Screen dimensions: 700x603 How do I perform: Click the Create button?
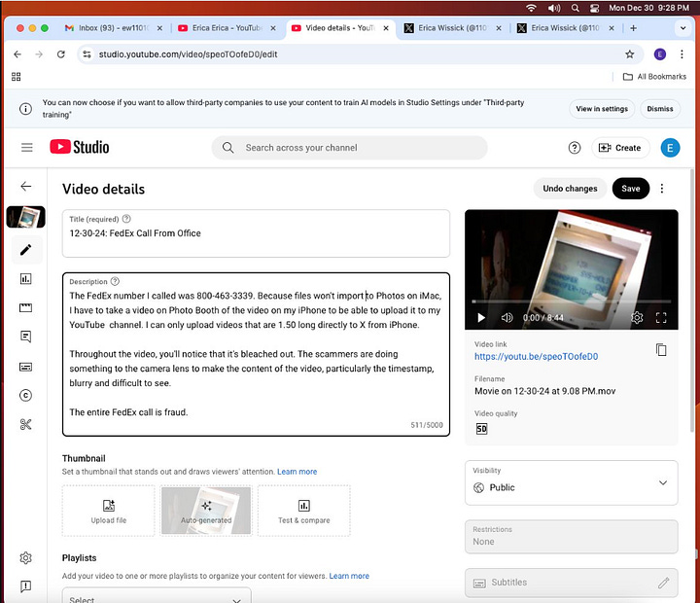pyautogui.click(x=620, y=148)
